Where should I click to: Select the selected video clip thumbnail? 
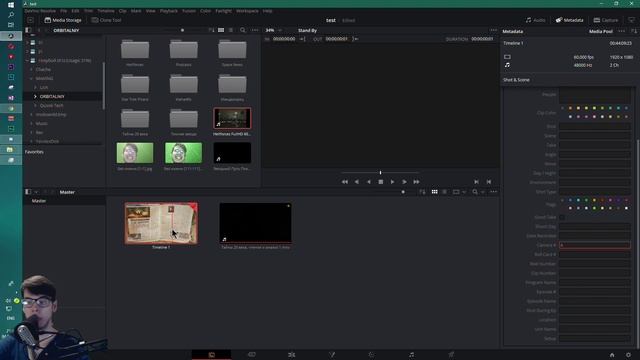tap(232, 118)
